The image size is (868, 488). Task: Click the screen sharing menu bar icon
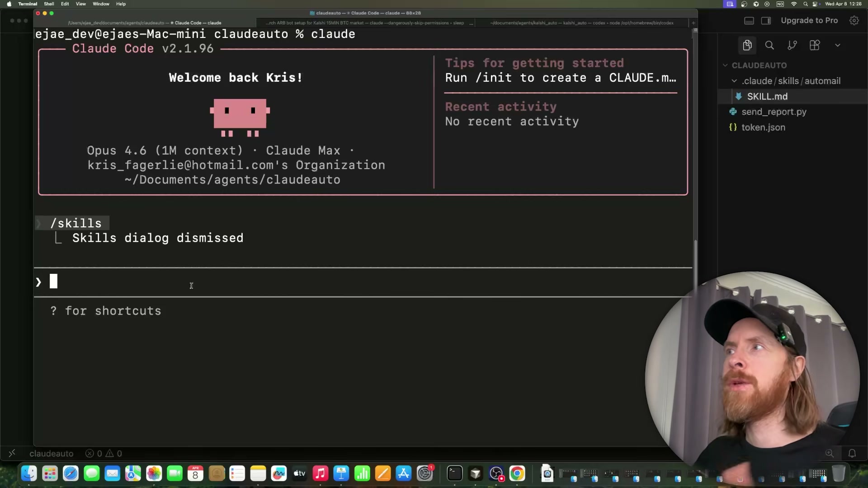pyautogui.click(x=730, y=4)
